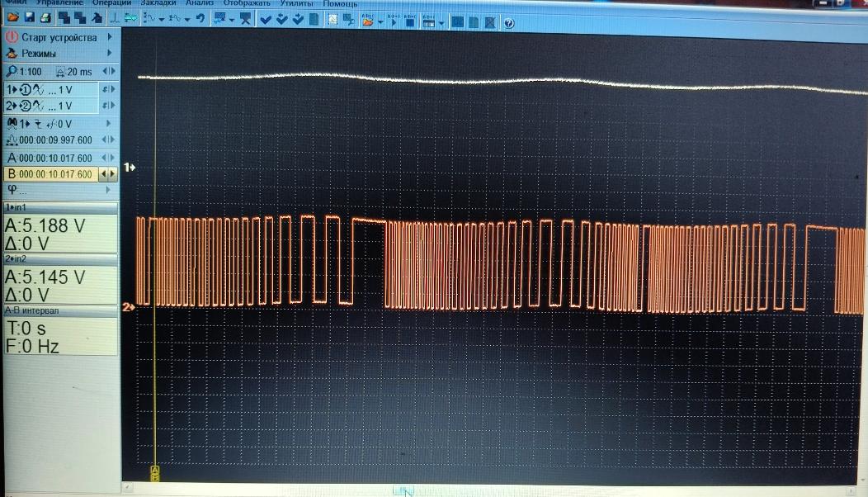Expand the Режимы submenu arrow
The width and height of the screenshot is (868, 497).
pos(109,53)
